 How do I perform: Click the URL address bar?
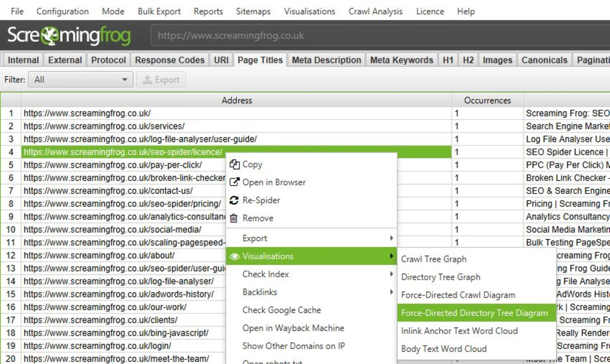[x=318, y=35]
